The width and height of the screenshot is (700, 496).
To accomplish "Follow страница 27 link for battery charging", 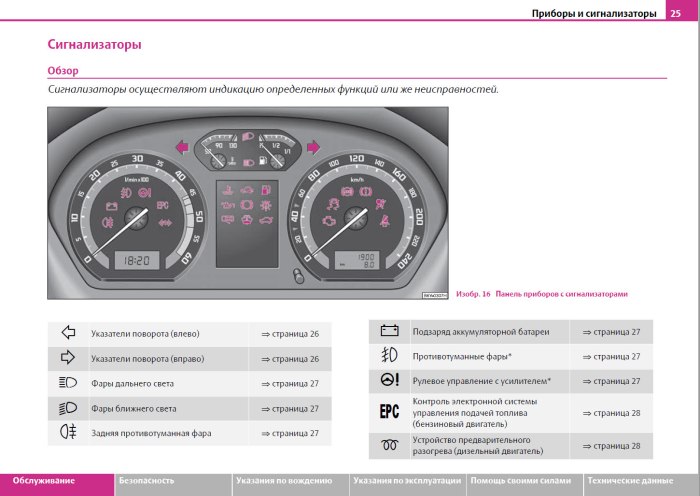I will [611, 332].
